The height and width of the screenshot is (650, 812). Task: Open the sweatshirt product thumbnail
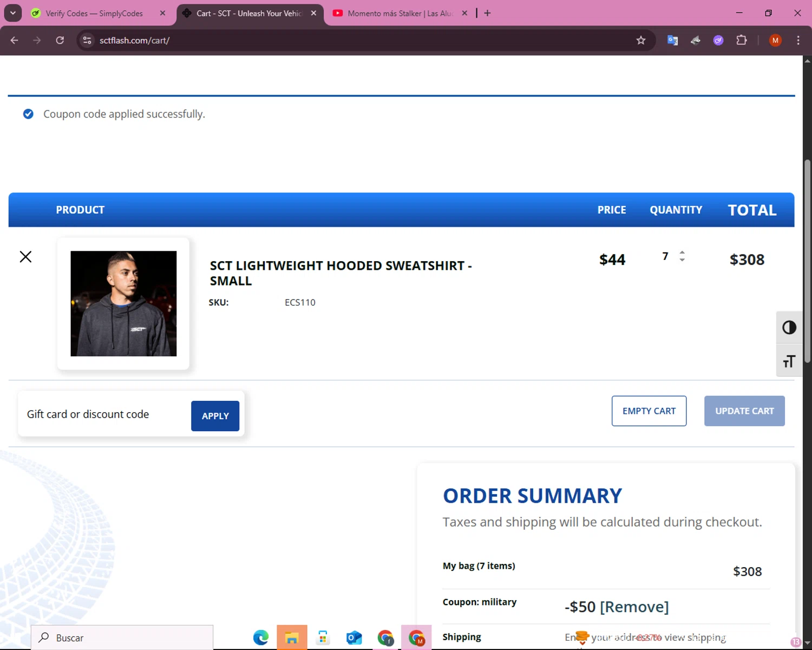click(x=123, y=303)
